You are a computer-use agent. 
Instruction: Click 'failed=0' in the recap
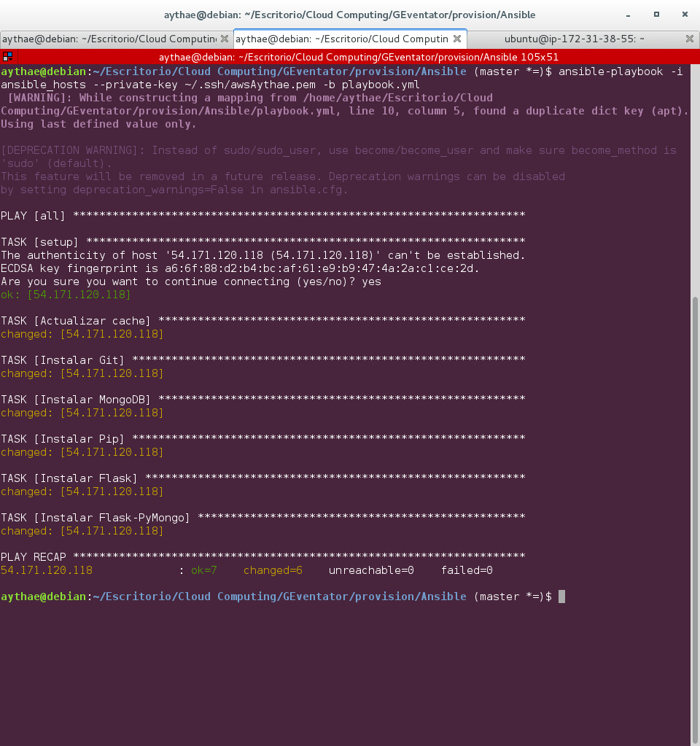[x=467, y=570]
